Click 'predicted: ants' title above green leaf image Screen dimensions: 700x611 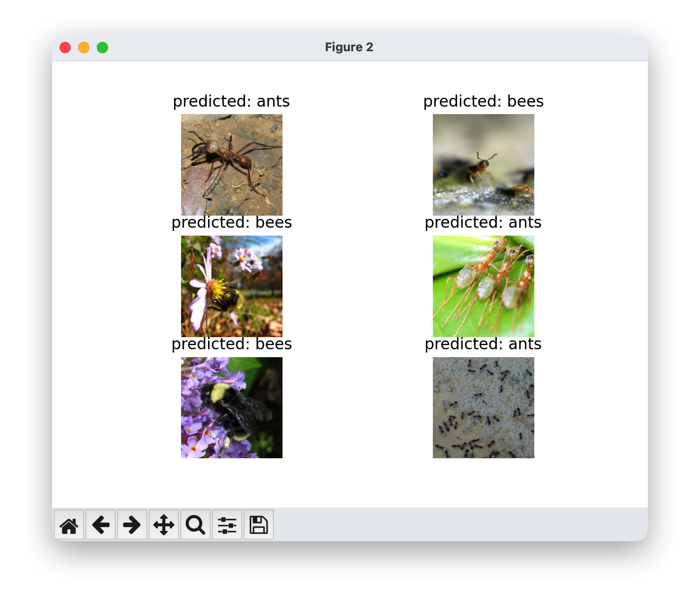pos(483,223)
